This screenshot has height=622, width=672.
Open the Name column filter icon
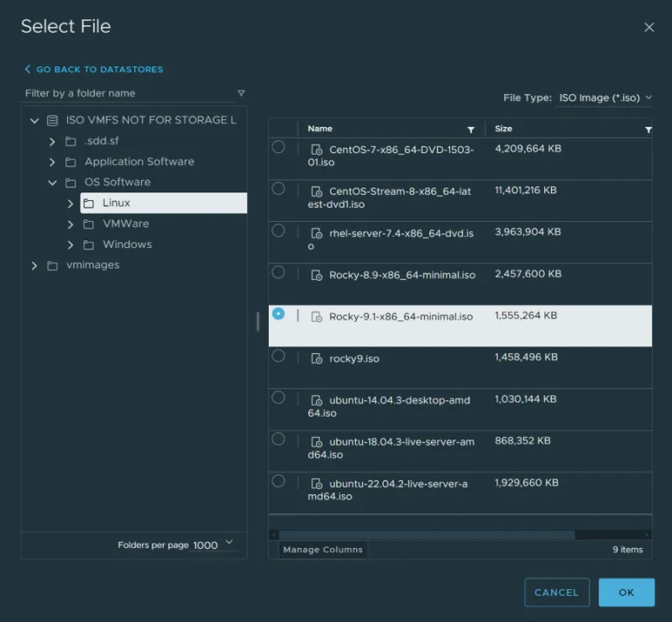pos(470,129)
